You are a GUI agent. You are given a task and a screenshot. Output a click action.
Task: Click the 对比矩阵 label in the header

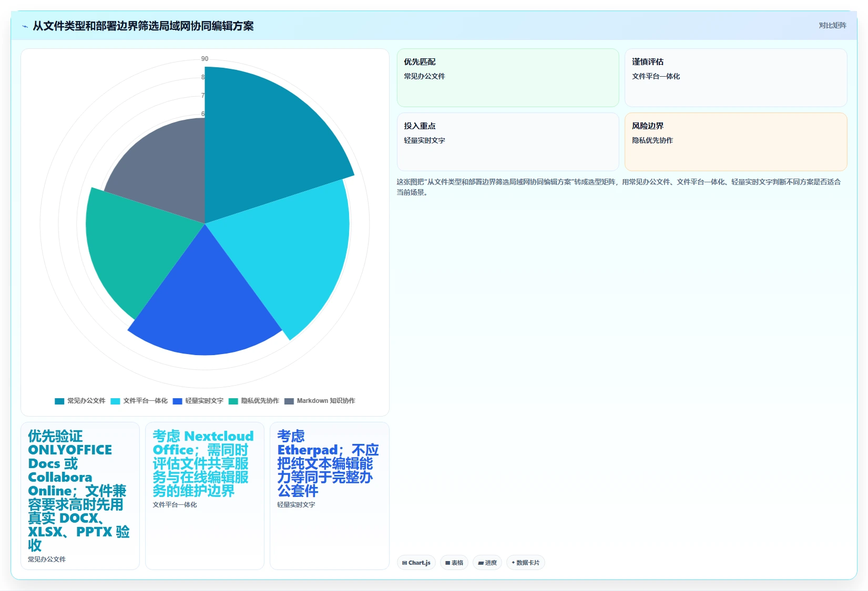(x=832, y=25)
